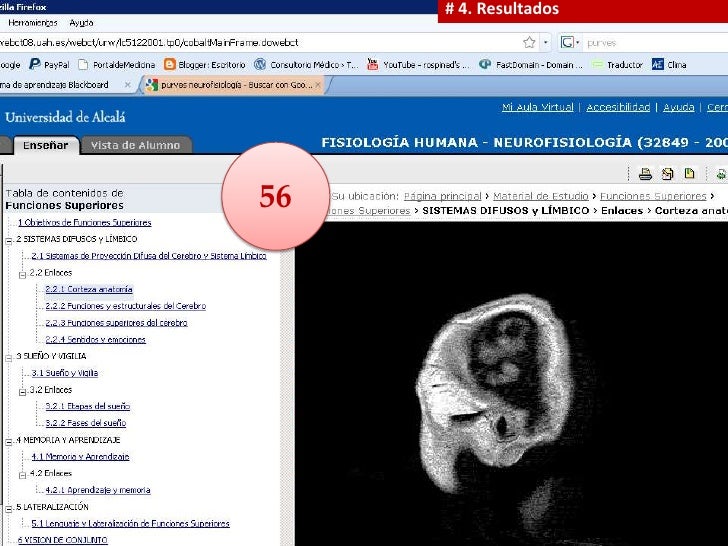The width and height of the screenshot is (728, 546).
Task: Collapse the 3 SUEÑO Y VIGILIA node
Action: coord(9,358)
